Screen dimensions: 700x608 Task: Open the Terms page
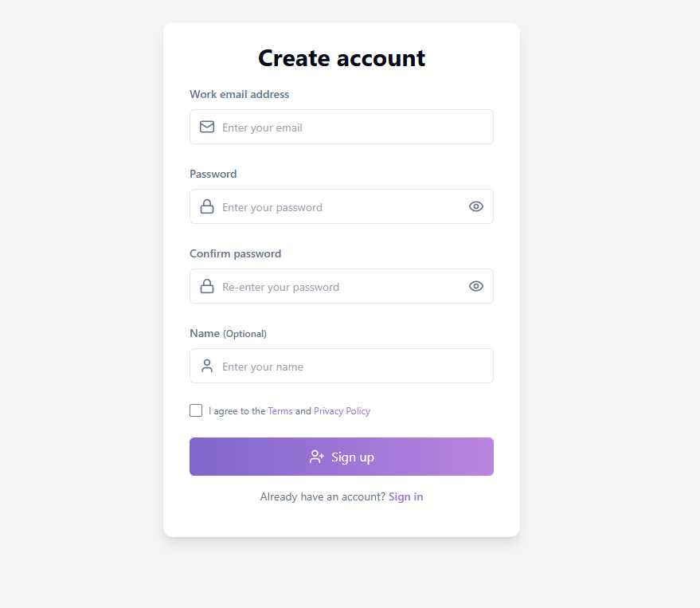pos(280,410)
